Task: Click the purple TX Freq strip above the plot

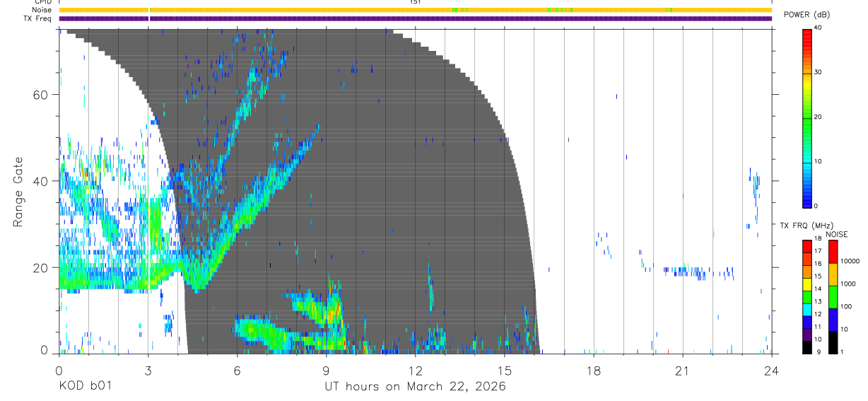Action: tap(415, 18)
